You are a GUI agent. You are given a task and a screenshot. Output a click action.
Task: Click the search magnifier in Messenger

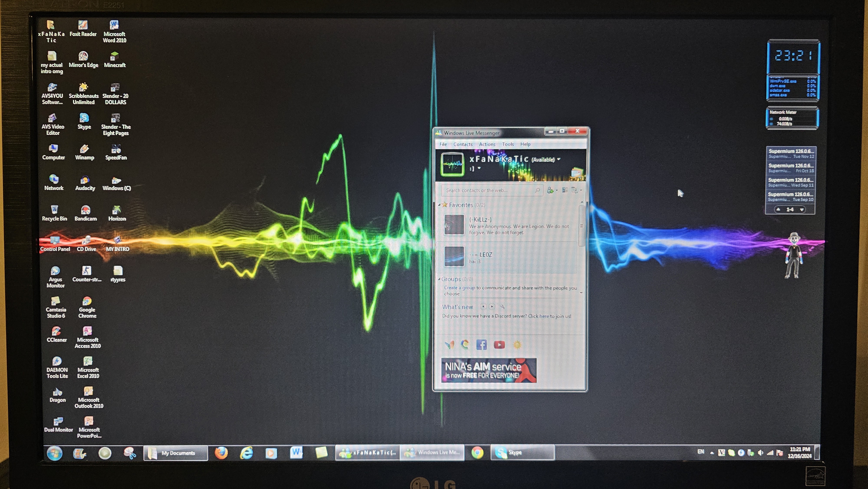[x=538, y=190]
